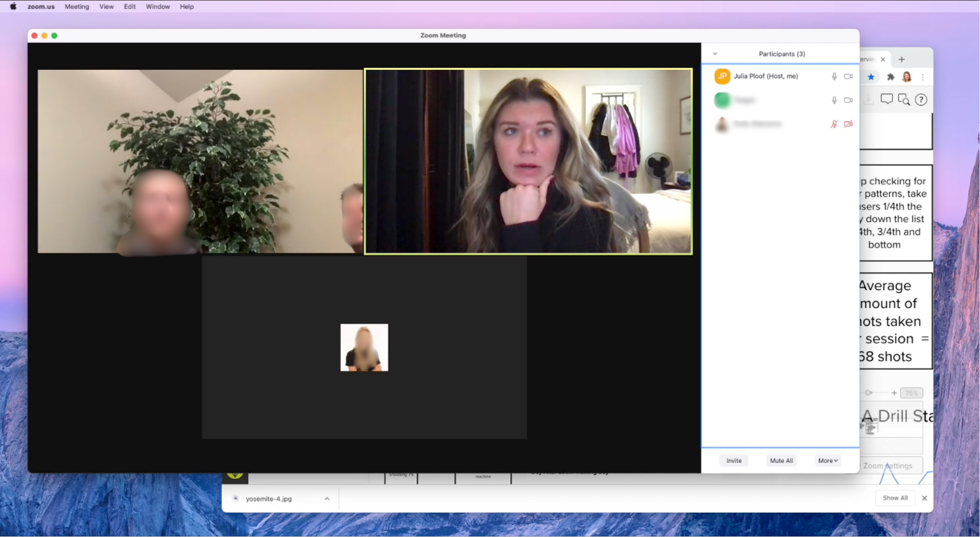This screenshot has width=980, height=537.
Task: Click the Invite button
Action: 734,461
